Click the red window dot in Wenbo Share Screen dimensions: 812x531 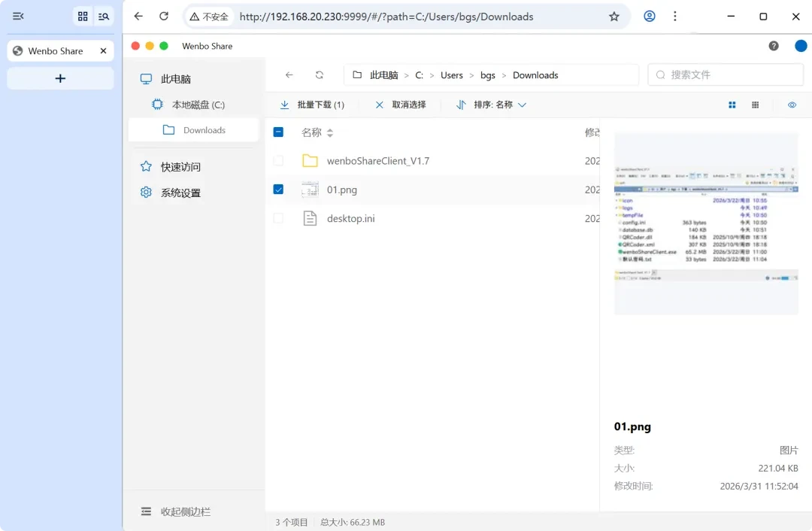[135, 46]
